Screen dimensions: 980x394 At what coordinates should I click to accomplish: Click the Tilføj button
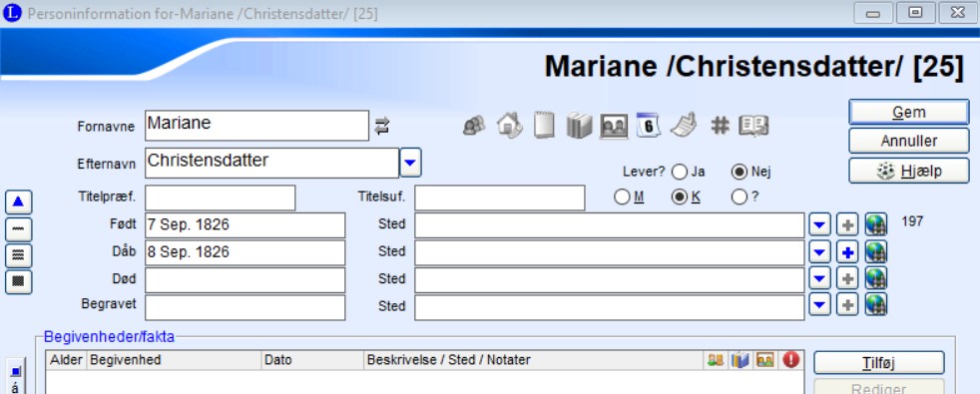pos(879,363)
